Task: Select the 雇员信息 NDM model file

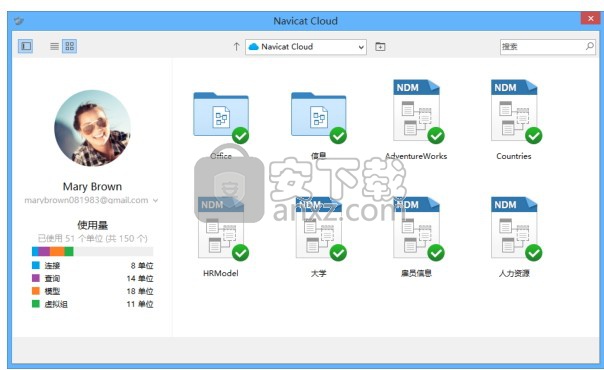Action: click(x=417, y=228)
